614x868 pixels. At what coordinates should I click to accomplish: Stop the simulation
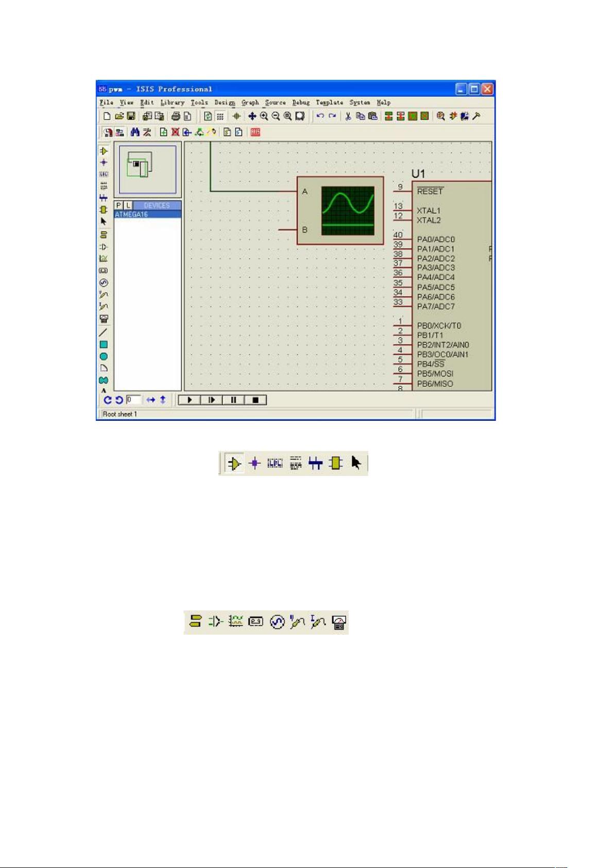255,400
